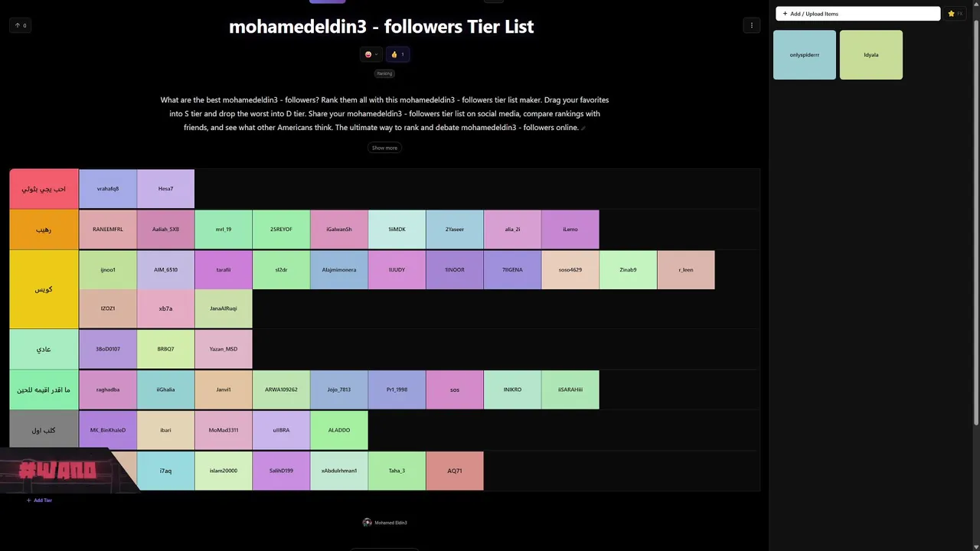Click the thumbs-up reaction button
Screen dimensions: 980x551
coord(397,54)
